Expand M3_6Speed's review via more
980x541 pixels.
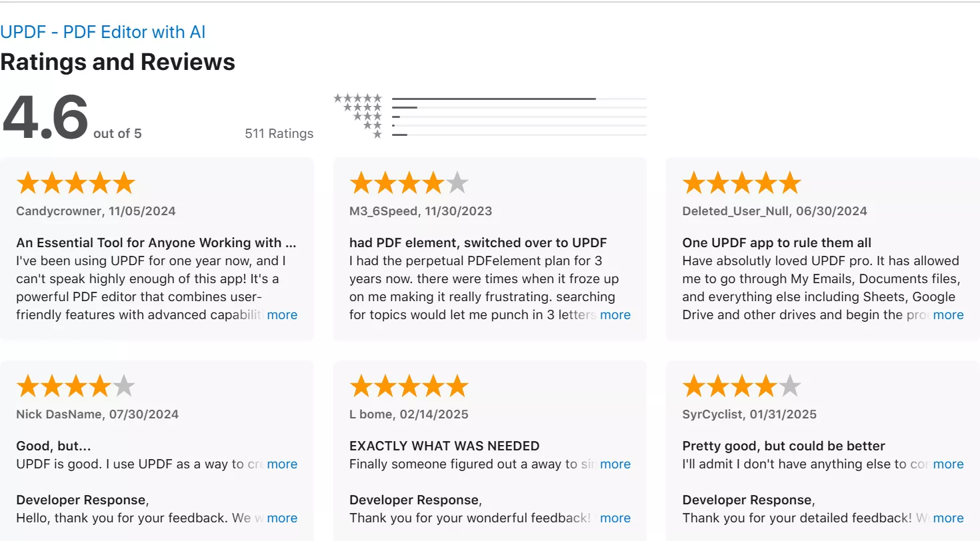(x=615, y=314)
